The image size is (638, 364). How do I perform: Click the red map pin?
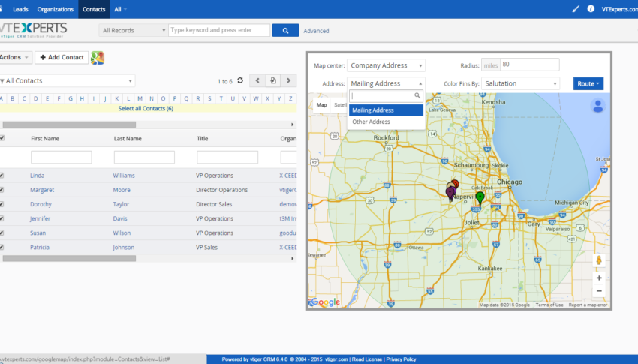[x=456, y=183]
